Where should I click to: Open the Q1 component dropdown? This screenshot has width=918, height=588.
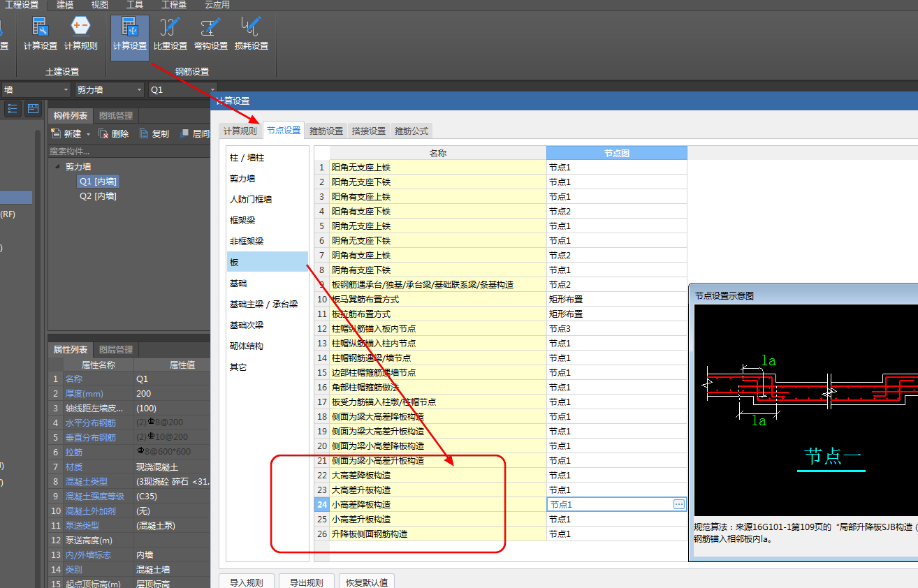pyautogui.click(x=183, y=90)
